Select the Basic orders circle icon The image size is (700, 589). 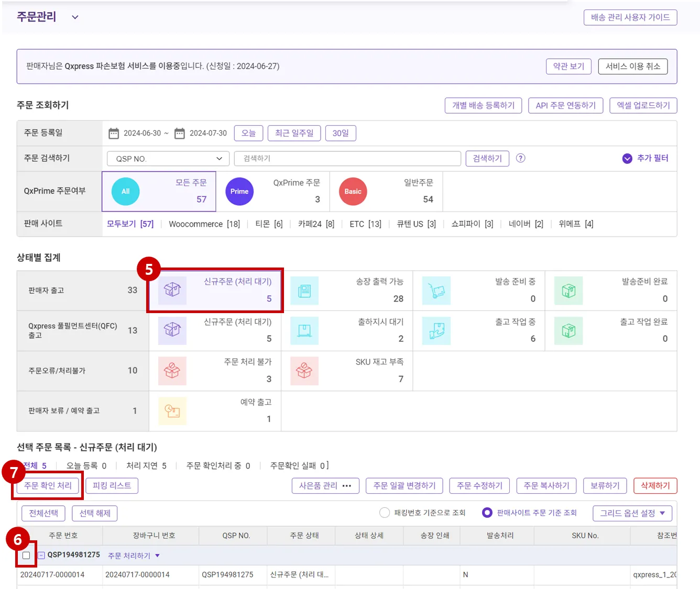pyautogui.click(x=353, y=192)
